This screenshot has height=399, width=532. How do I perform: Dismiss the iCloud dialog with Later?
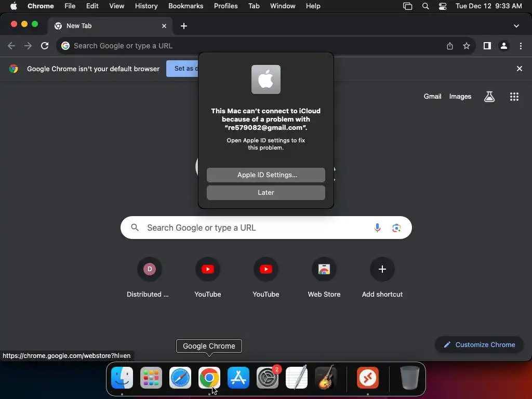[266, 193]
